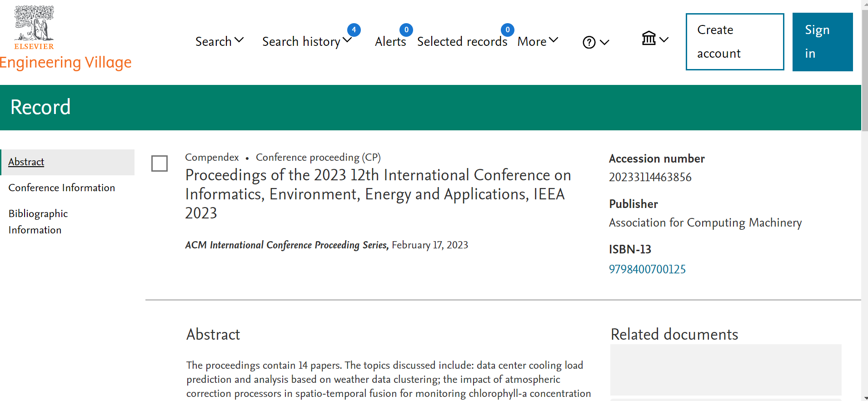Click the institution building icon

649,39
